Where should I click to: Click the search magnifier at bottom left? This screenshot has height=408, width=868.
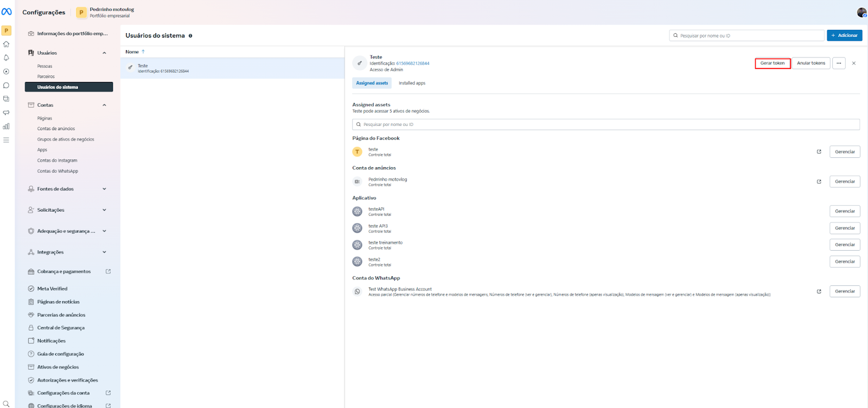point(6,404)
